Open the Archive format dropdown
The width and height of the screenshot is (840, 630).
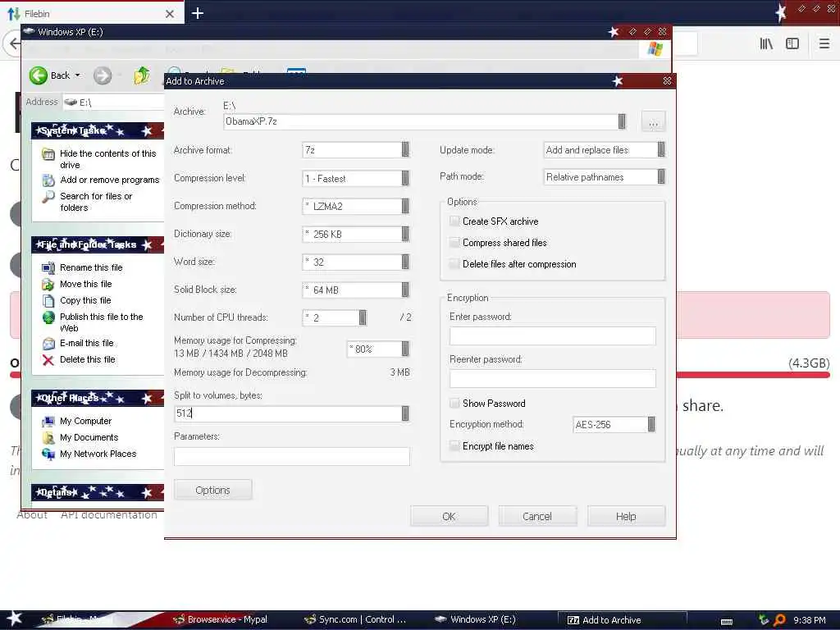coord(405,150)
